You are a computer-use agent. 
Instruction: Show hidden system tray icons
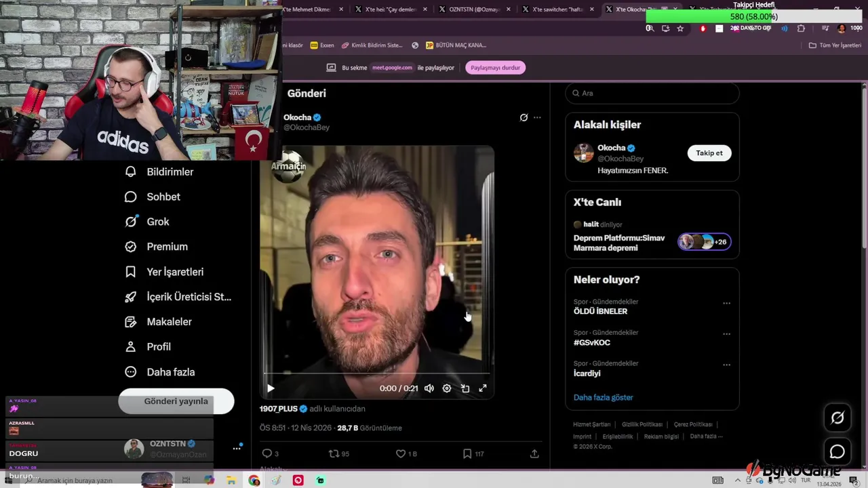point(737,481)
